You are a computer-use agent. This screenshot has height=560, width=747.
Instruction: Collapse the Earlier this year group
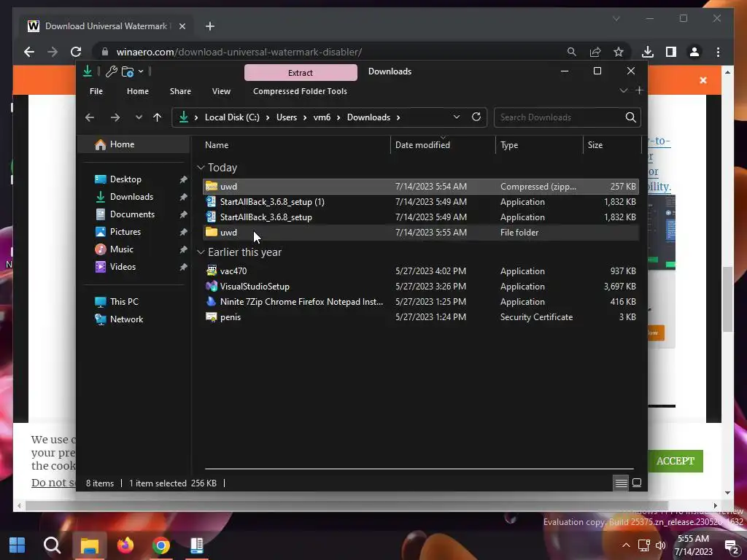pos(201,252)
